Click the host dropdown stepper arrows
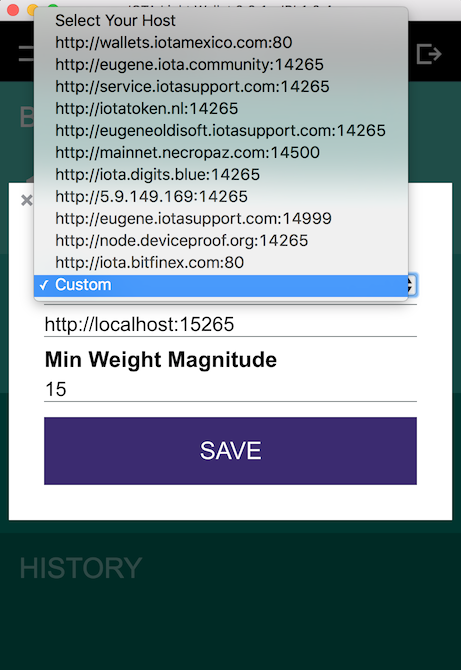The height and width of the screenshot is (670, 461). (x=411, y=285)
